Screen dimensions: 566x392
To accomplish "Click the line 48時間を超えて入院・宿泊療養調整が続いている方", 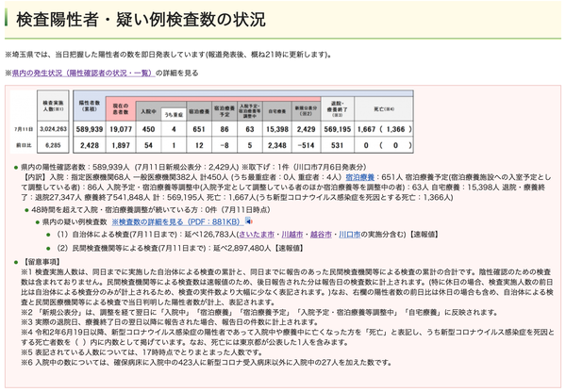I will pos(151,209).
